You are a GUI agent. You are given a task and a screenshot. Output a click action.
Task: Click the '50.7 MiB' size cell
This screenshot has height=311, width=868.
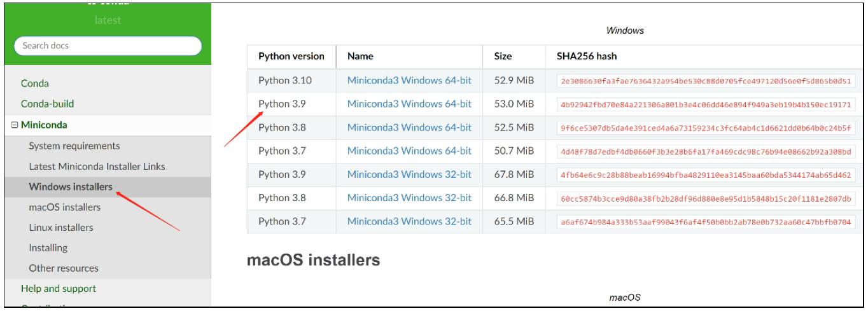[x=514, y=151]
